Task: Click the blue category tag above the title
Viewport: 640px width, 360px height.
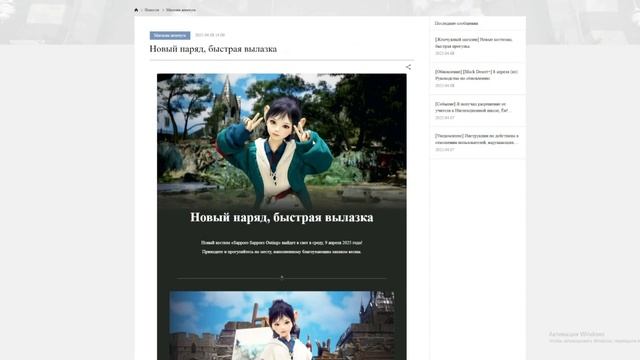Action: point(170,36)
